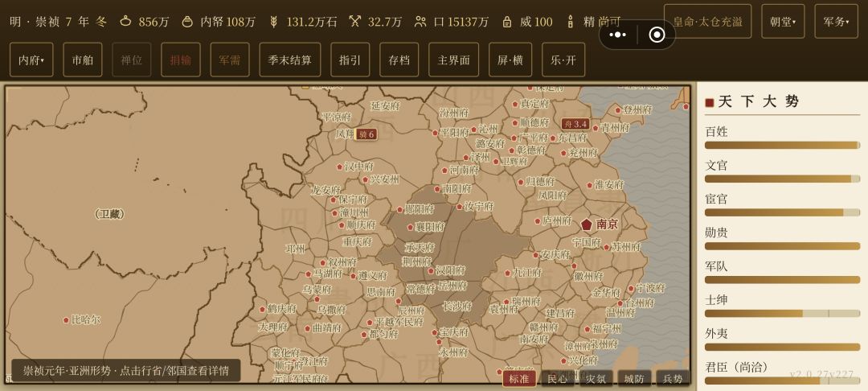Click the lock icon beside 威 100
The height and width of the screenshot is (391, 868).
pyautogui.click(x=507, y=22)
